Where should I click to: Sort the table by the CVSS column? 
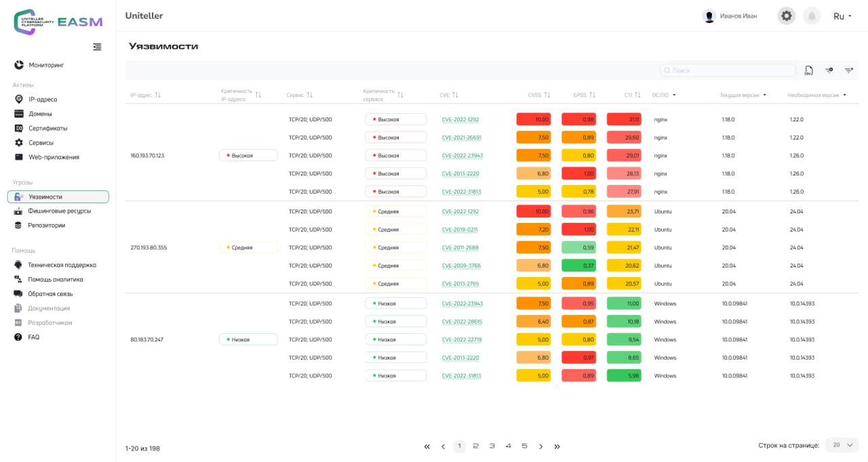(x=547, y=95)
